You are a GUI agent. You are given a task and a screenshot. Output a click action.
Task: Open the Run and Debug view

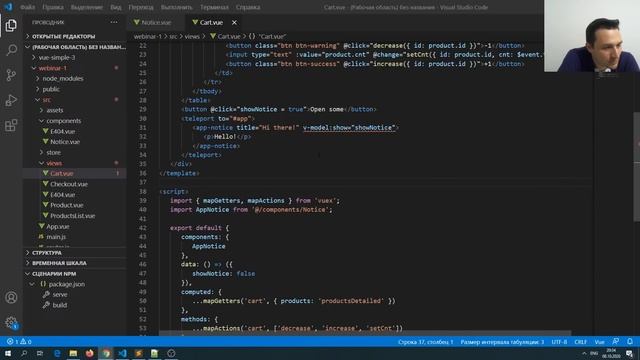tap(11, 100)
